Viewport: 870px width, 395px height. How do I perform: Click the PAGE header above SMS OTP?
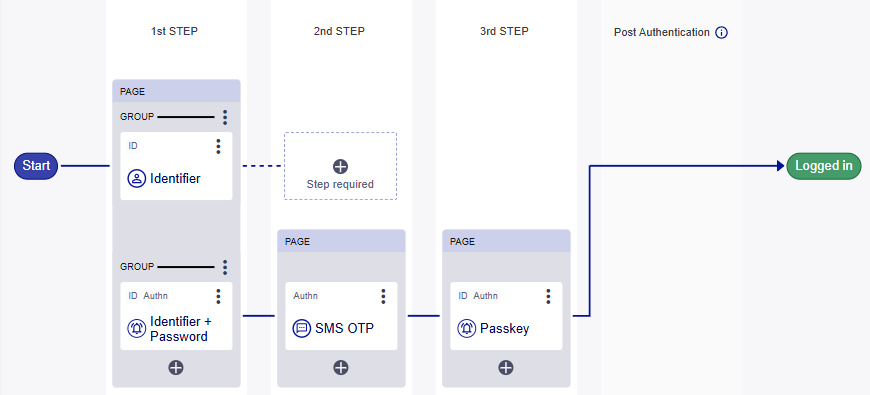[341, 241]
